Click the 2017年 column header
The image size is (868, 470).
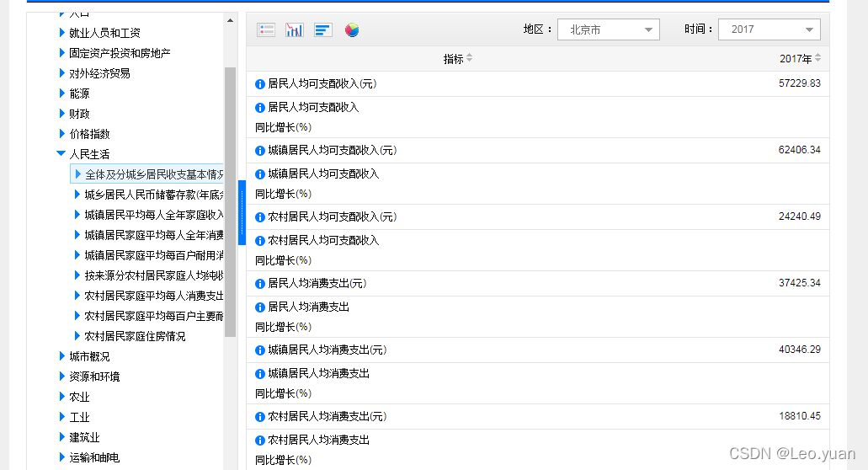[796, 59]
